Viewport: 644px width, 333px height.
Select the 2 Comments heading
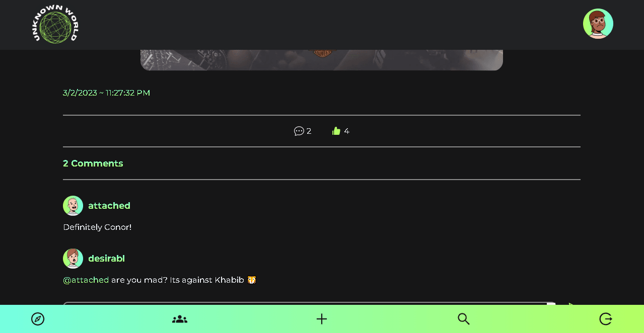tap(93, 163)
